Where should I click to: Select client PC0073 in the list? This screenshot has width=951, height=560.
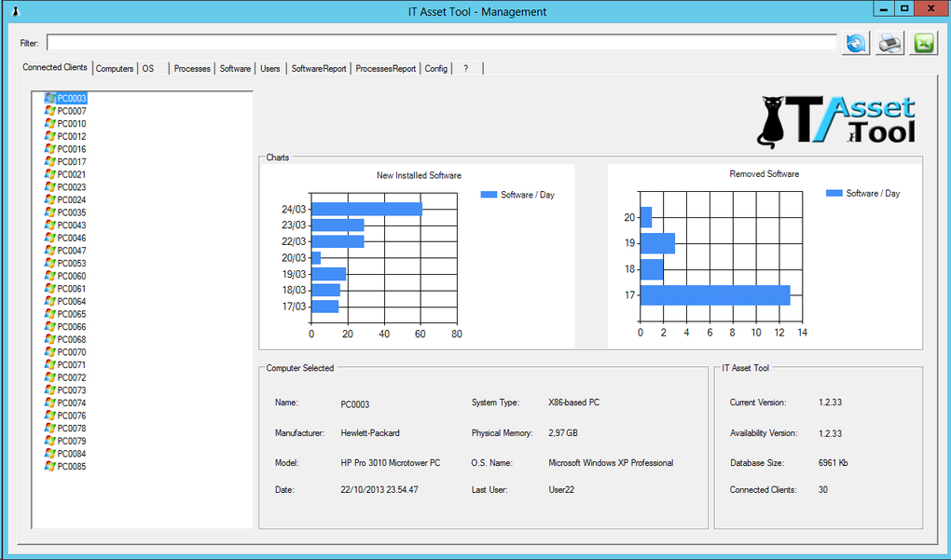click(72, 390)
